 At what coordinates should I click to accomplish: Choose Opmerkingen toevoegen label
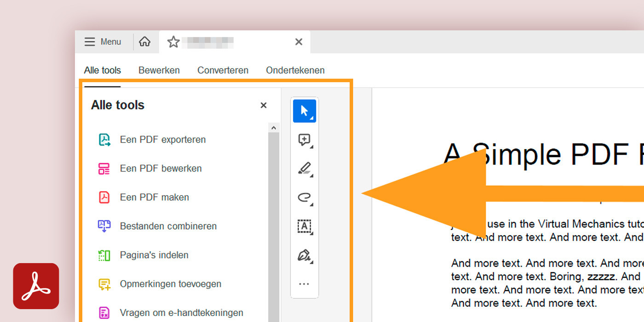(x=171, y=284)
